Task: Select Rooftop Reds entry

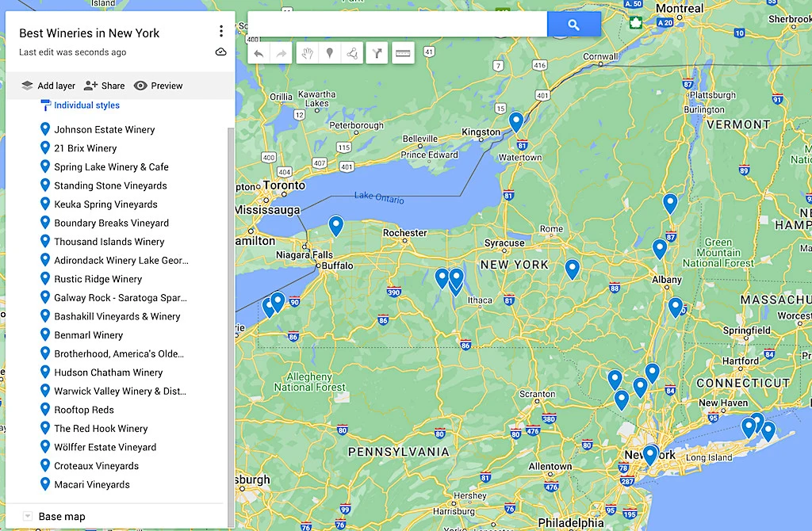Action: 84,410
